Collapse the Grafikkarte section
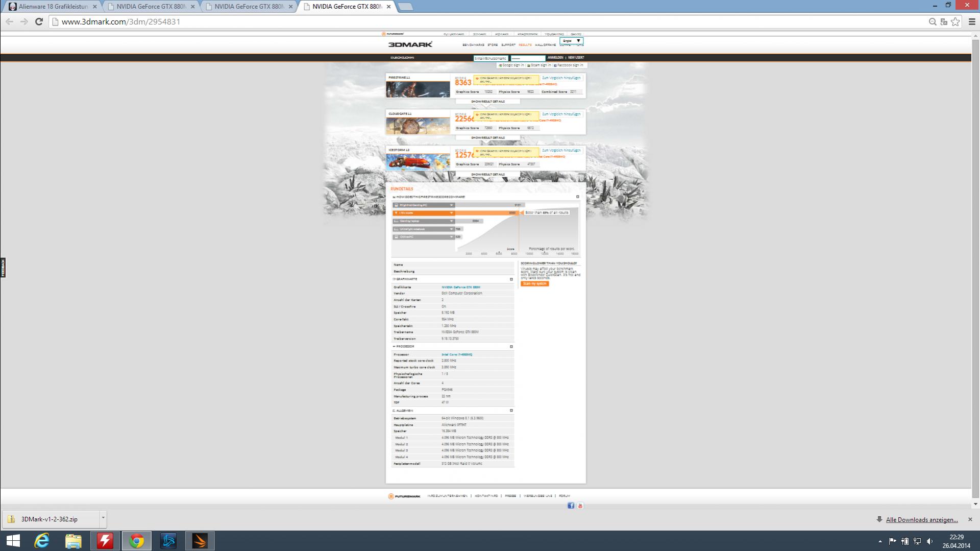This screenshot has height=551, width=980. click(x=511, y=279)
